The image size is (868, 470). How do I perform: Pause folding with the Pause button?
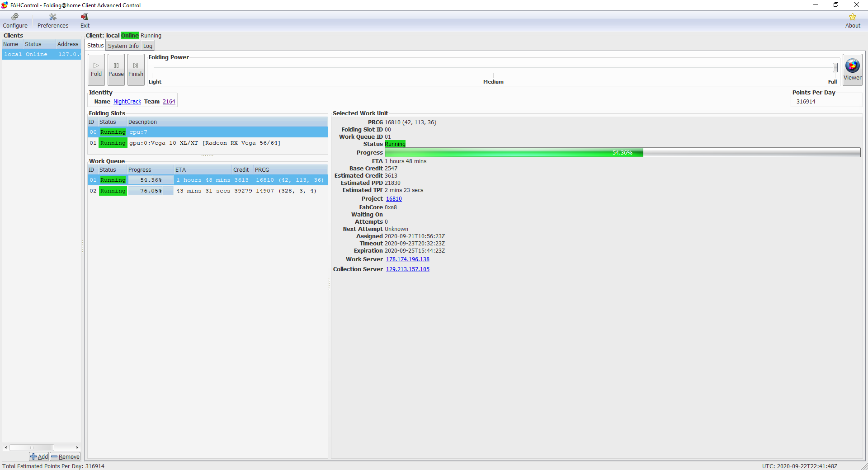[x=116, y=70]
